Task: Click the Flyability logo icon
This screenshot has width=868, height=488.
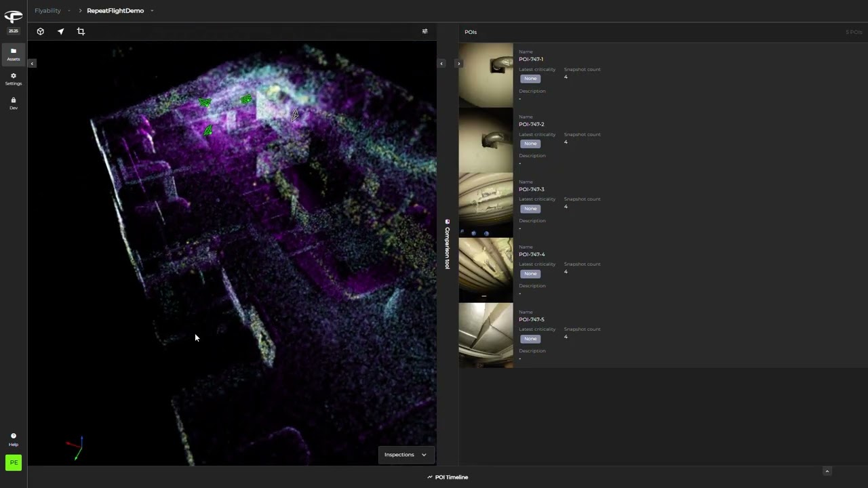Action: point(14,17)
